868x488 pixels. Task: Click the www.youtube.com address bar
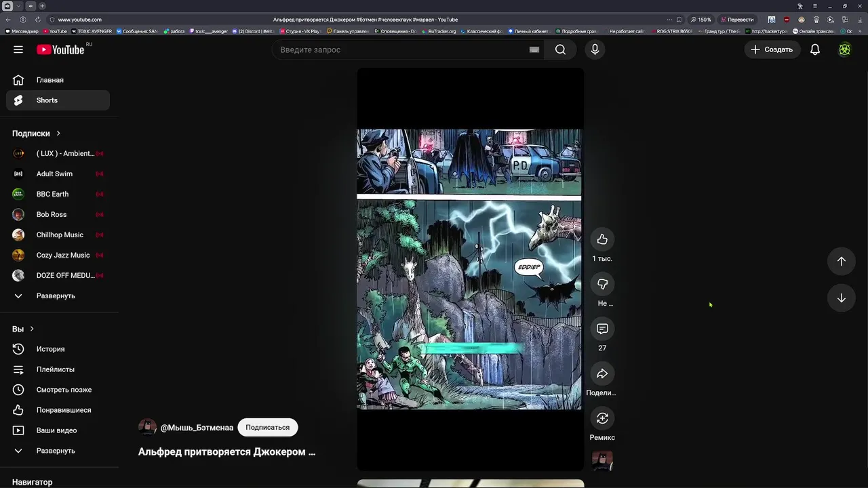click(x=80, y=20)
